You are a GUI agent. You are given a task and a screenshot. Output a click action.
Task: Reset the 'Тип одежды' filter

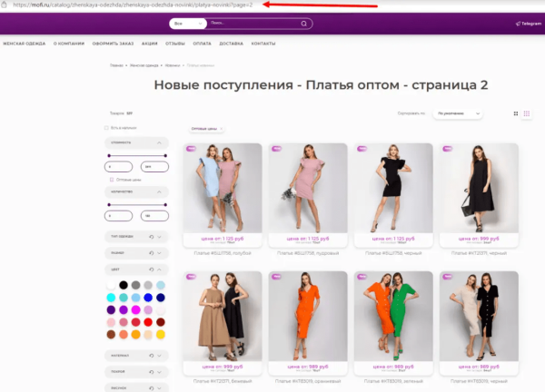152,237
